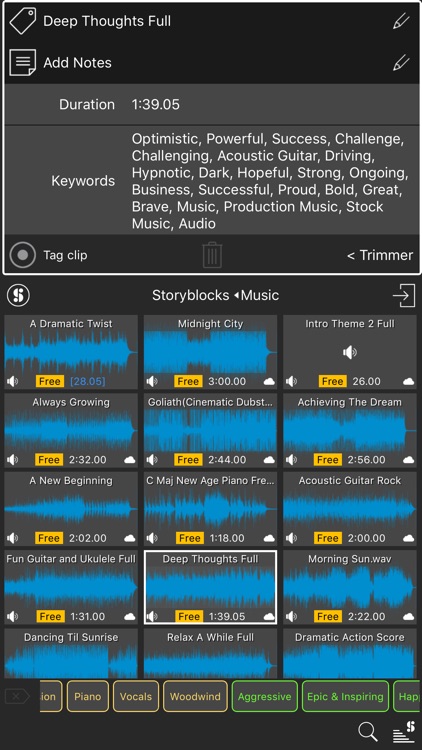Download Deep Thoughts Full via cloud icon
The width and height of the screenshot is (422, 750).
coord(269,617)
